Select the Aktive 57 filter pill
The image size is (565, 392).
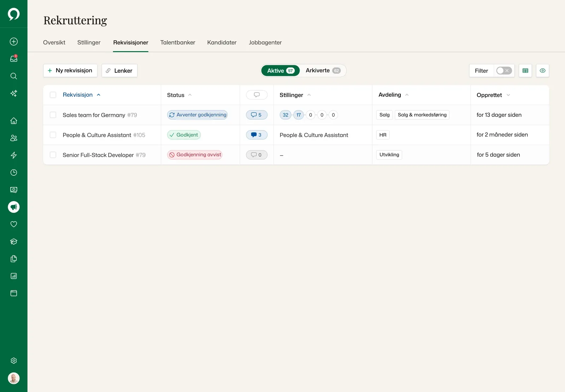point(280,71)
